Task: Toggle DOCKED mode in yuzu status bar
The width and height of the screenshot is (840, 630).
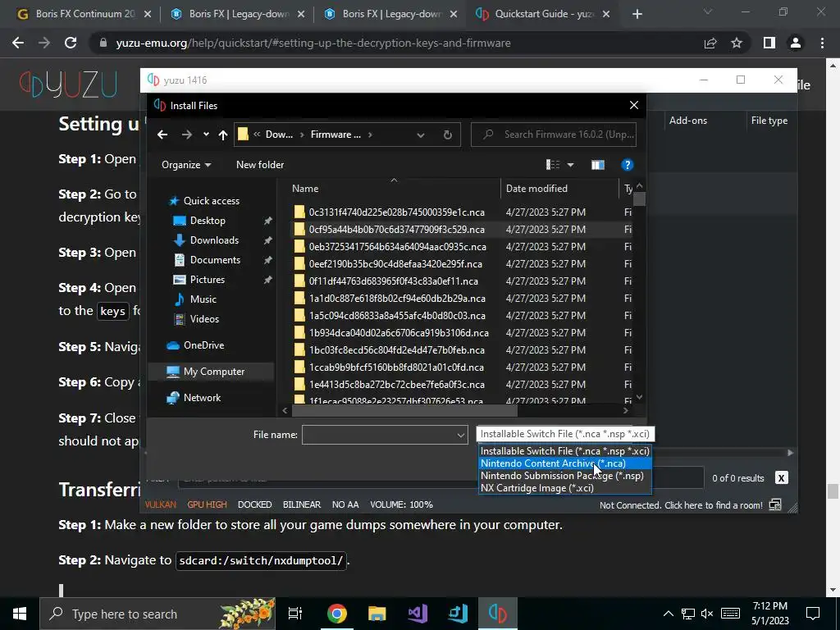Action: (x=254, y=504)
